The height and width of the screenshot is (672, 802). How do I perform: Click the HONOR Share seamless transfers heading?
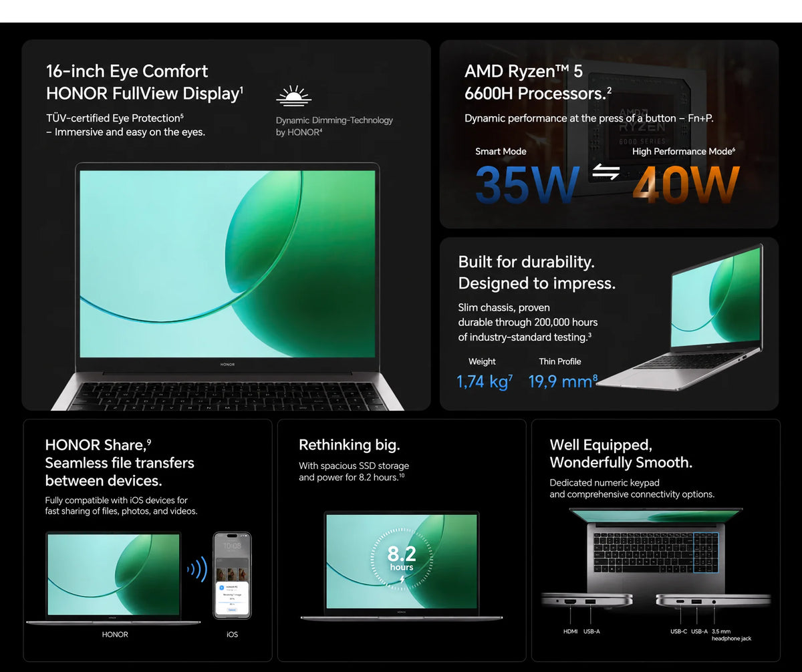120,463
